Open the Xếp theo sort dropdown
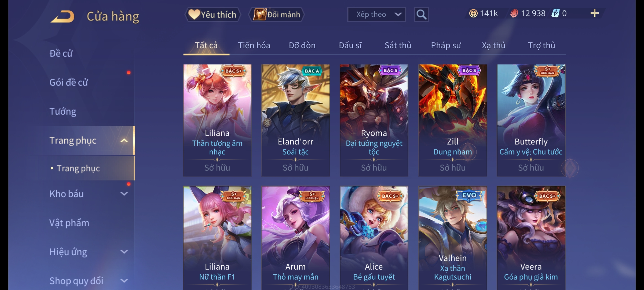 [x=376, y=15]
